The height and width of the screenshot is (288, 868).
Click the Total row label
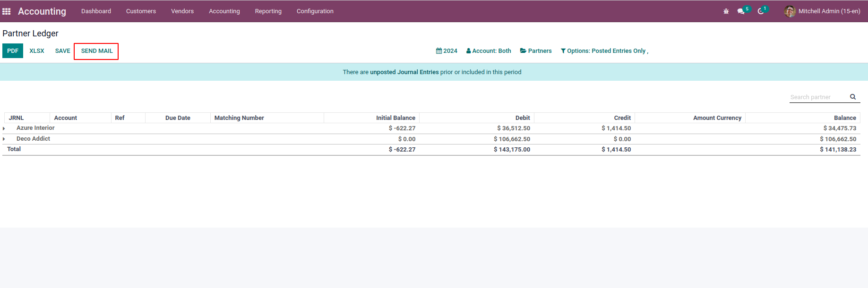[x=14, y=149]
